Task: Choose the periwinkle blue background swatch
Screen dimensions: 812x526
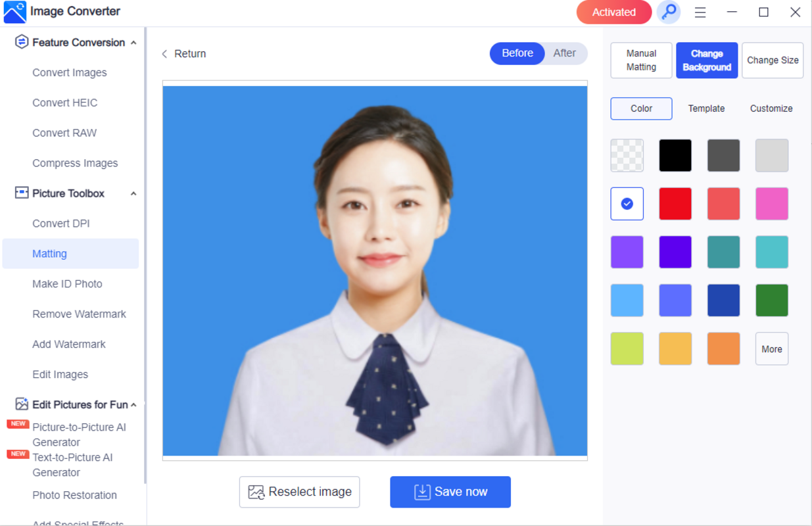Action: click(x=675, y=300)
